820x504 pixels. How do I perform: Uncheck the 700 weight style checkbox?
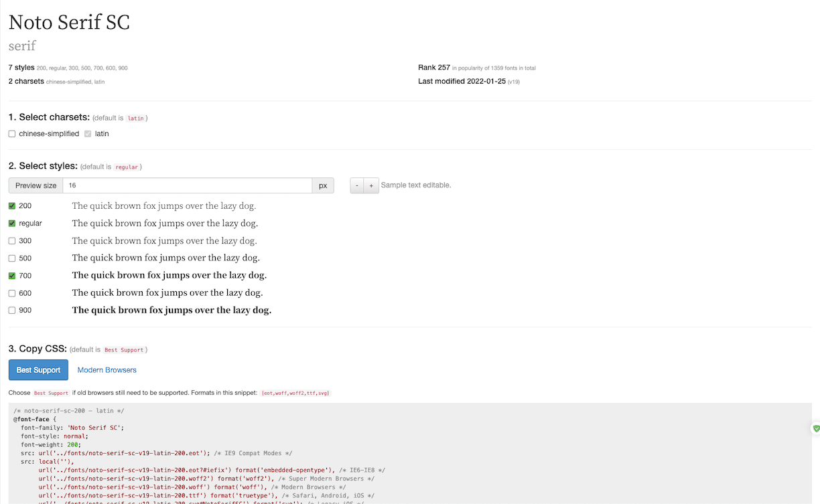pos(12,276)
